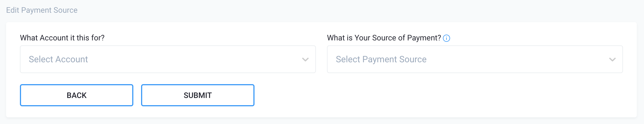Click the Edit Payment Source heading
The image size is (644, 124).
(x=42, y=10)
